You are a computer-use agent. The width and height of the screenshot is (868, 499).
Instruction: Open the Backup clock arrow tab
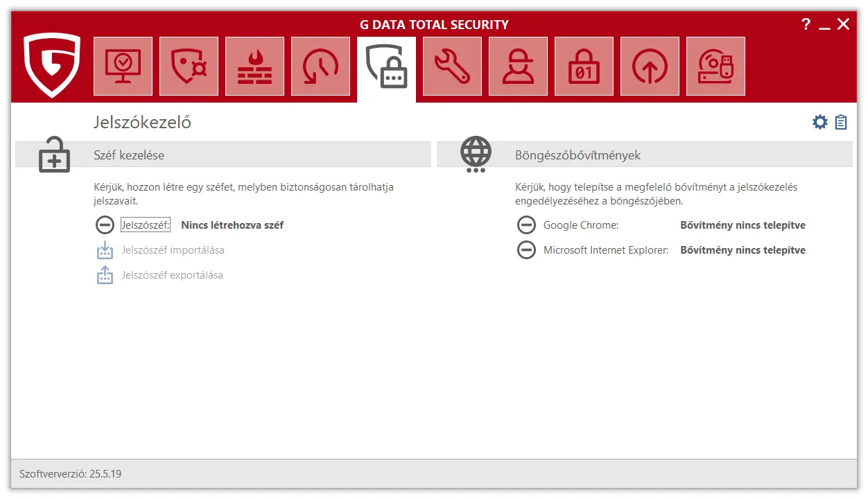(320, 67)
